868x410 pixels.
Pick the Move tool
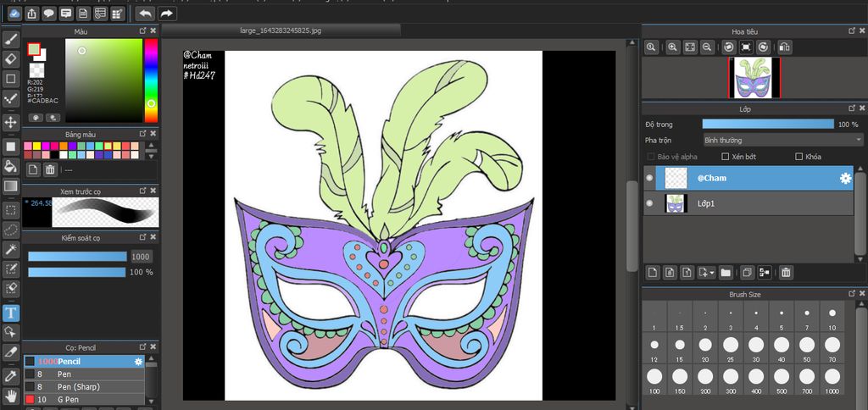(11, 122)
